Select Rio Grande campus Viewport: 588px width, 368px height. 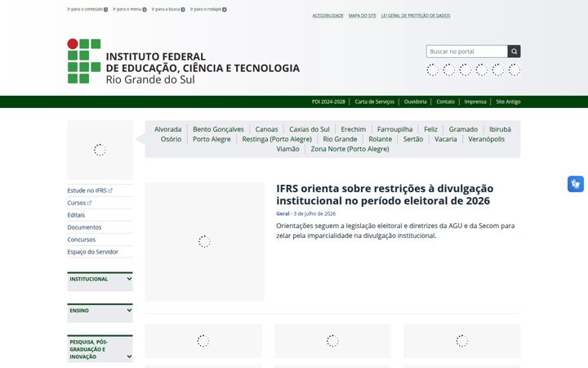coord(340,139)
